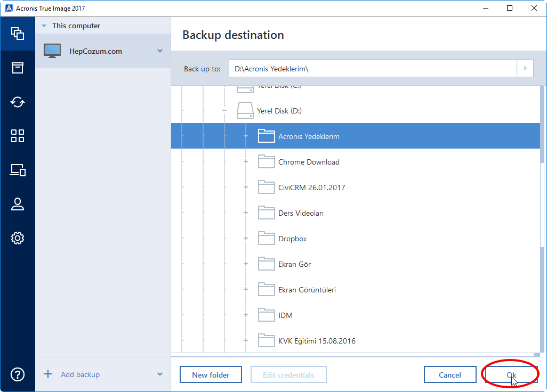Expand the Ekran Görüntüleri folder node

tap(246, 289)
